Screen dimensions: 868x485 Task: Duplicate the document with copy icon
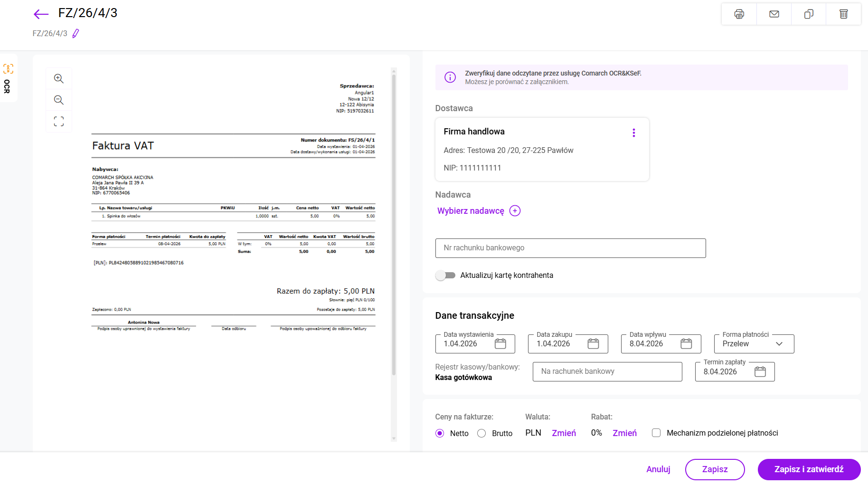[x=809, y=14]
